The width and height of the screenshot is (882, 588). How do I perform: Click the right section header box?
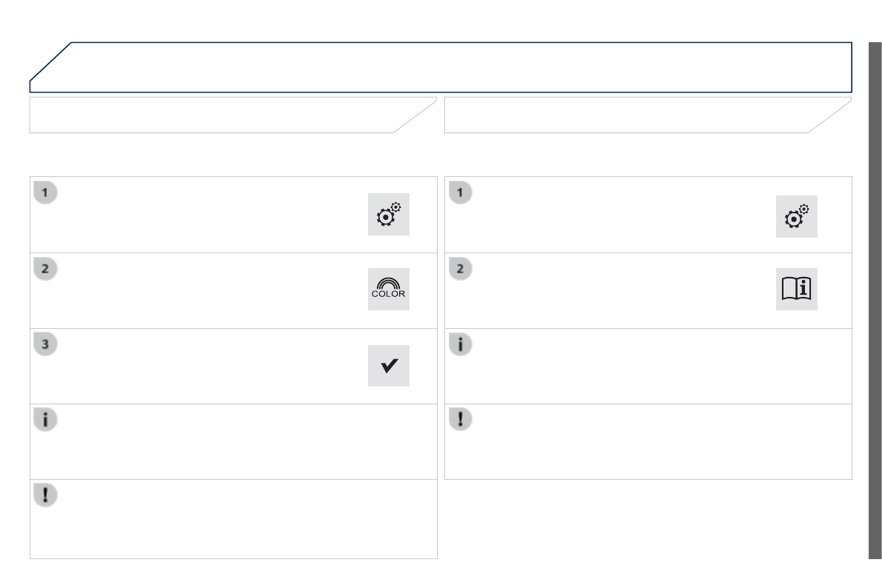pyautogui.click(x=637, y=115)
